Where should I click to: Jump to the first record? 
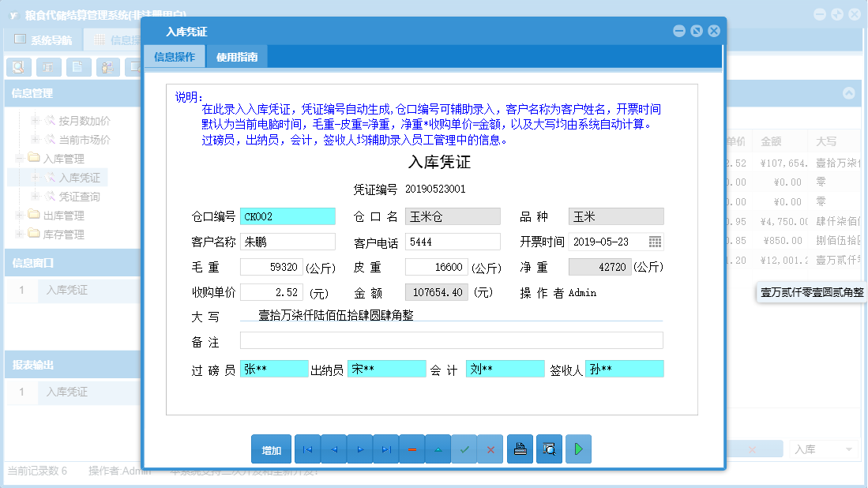pos(307,449)
